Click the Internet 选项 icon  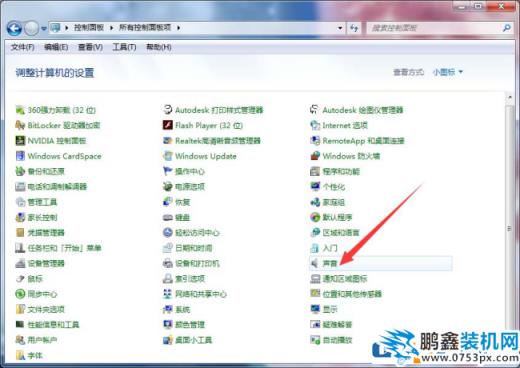pos(315,125)
